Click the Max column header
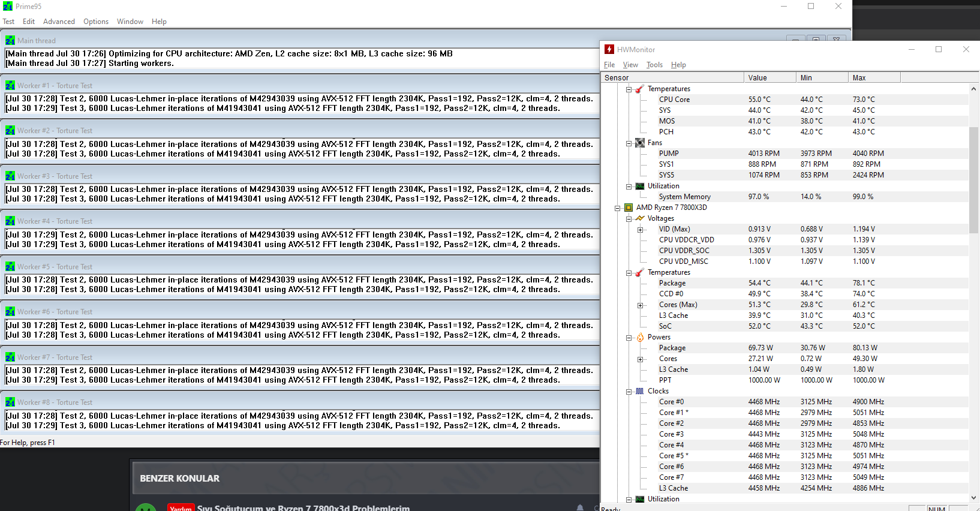Screen dimensions: 980x511 point(874,77)
